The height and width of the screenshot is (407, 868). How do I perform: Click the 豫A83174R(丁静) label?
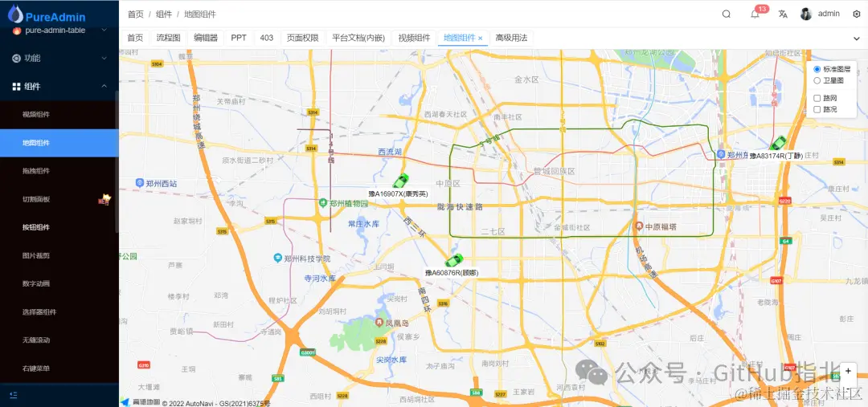click(776, 157)
